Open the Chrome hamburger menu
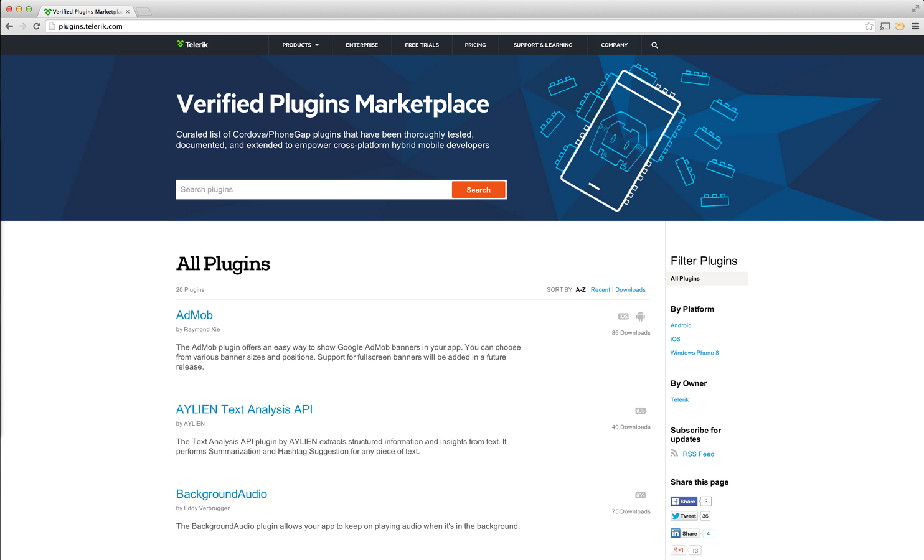 915,26
